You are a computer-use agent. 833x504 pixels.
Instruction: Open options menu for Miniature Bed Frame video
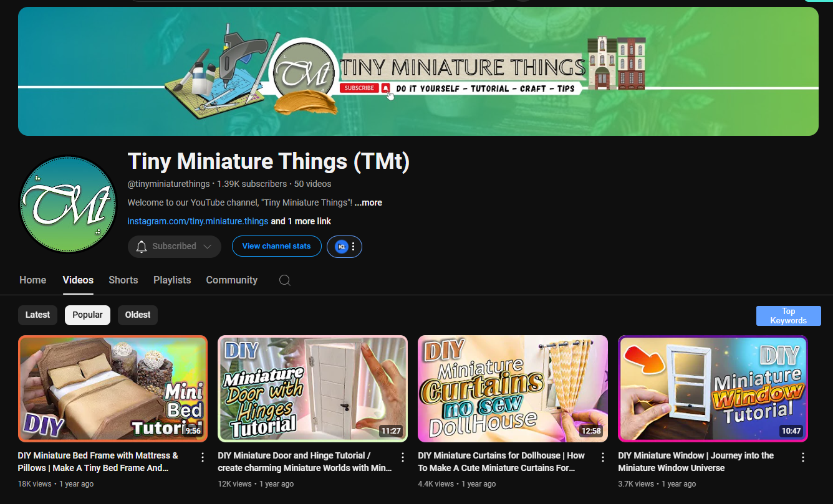tap(203, 458)
